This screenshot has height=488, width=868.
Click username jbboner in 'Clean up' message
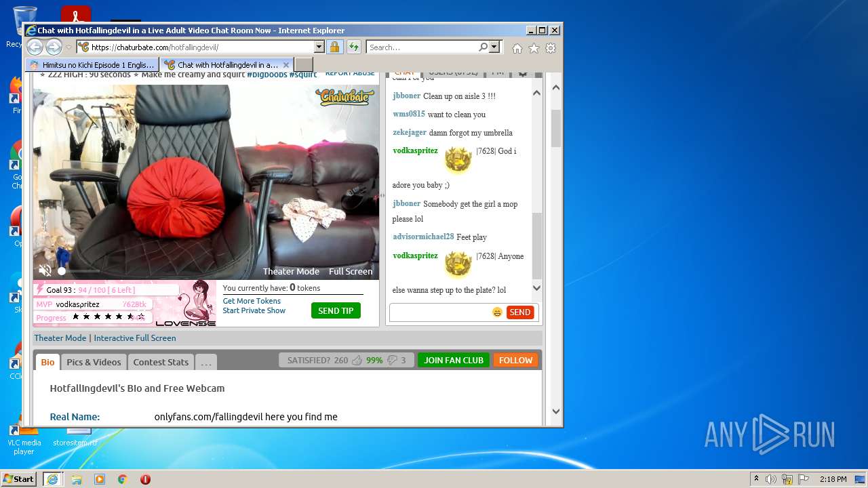407,96
